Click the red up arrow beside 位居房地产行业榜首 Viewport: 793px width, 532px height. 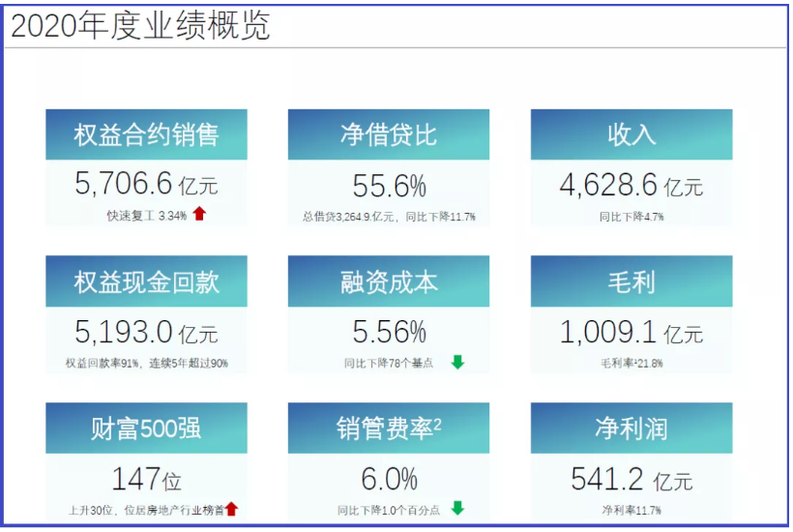coord(232,509)
